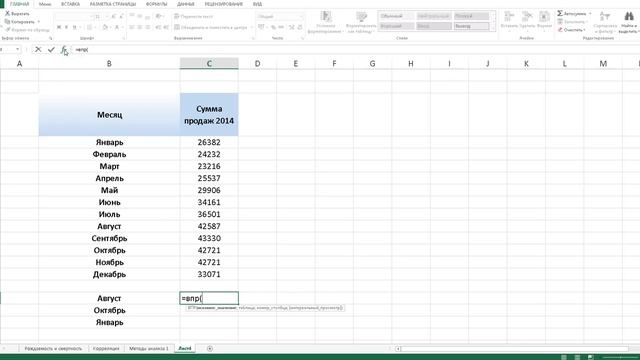Cancel the formula entry with the X icon
The width and height of the screenshot is (640, 360).
tap(38, 49)
